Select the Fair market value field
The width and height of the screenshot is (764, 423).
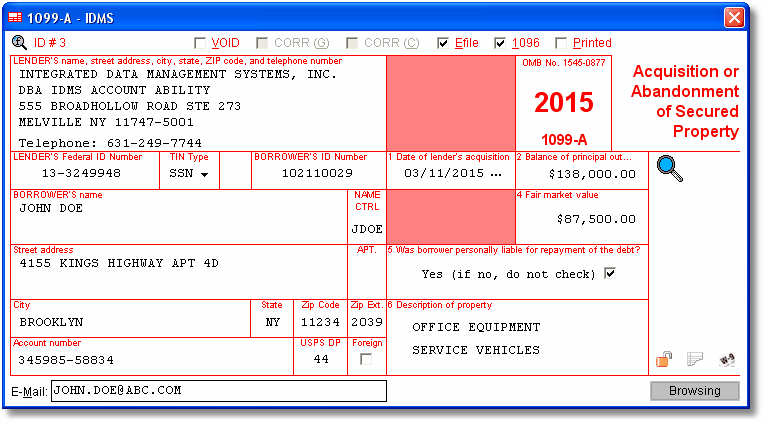pos(581,219)
